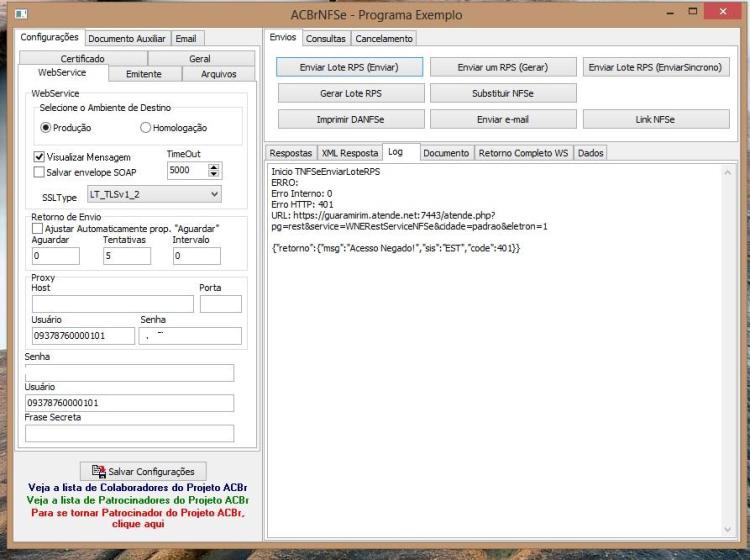Viewport: 750px width, 560px height.
Task: Click the Link NFSe button
Action: 656,120
